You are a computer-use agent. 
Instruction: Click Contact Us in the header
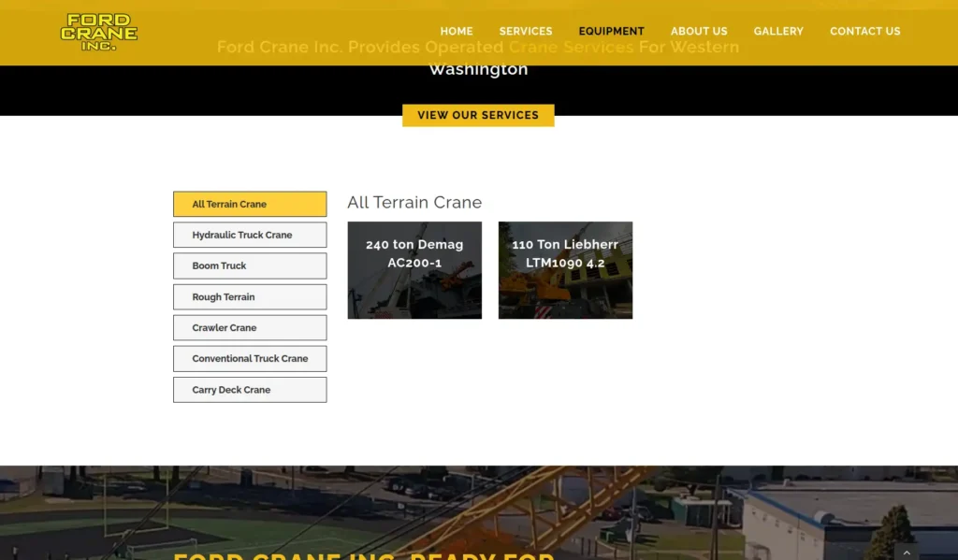(x=864, y=31)
